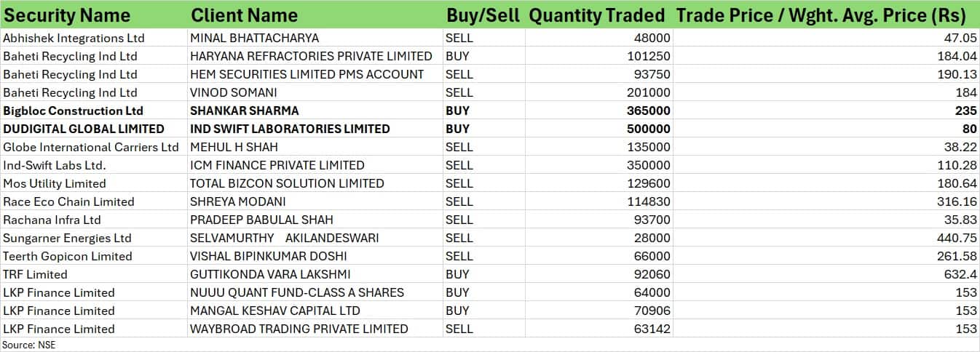Click the Buy/Sell column header
Screen dimensions: 980x352
[483, 15]
